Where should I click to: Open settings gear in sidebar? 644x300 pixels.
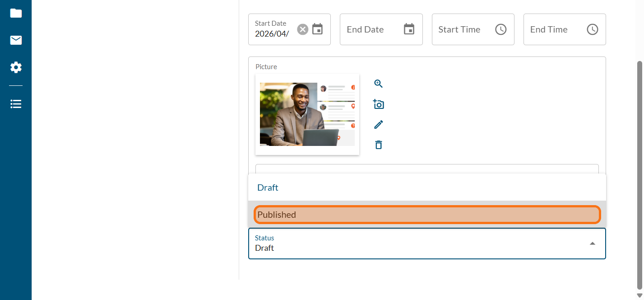point(16,68)
